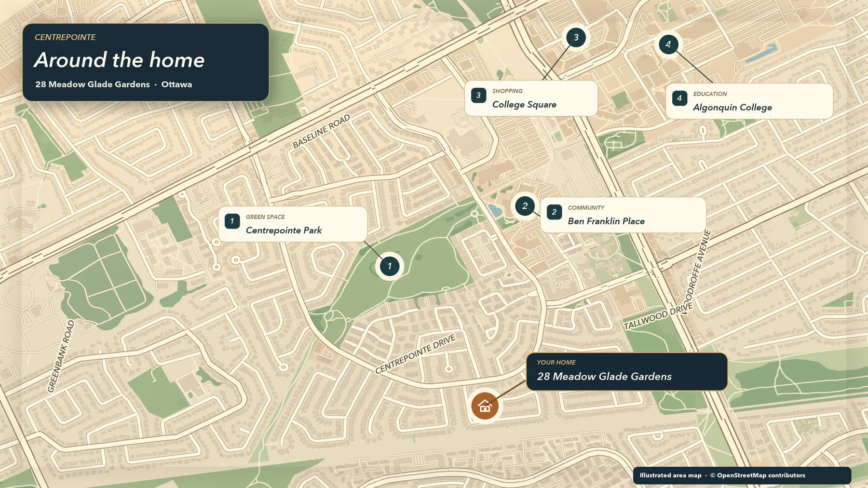
Task: Click the 'Illustrated area map' caption
Action: point(671,475)
